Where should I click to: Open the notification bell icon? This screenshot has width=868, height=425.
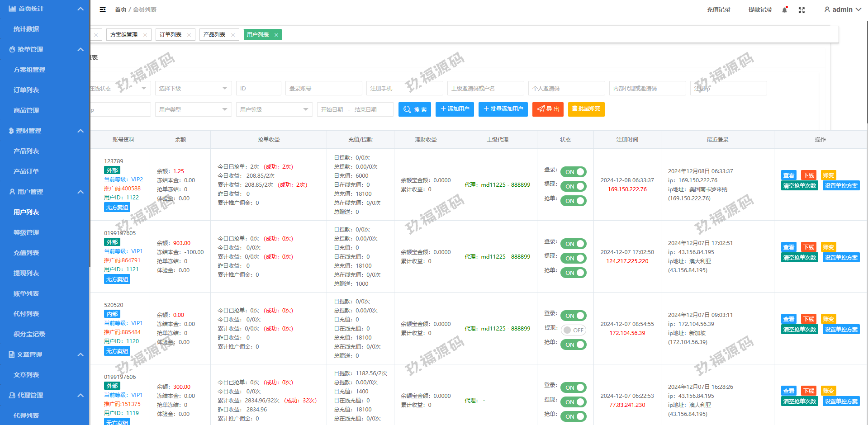pyautogui.click(x=785, y=10)
